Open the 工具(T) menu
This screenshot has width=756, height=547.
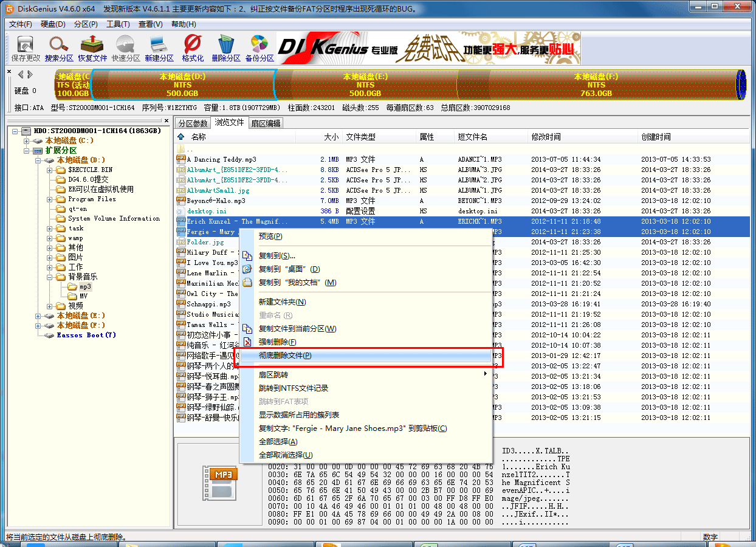118,24
